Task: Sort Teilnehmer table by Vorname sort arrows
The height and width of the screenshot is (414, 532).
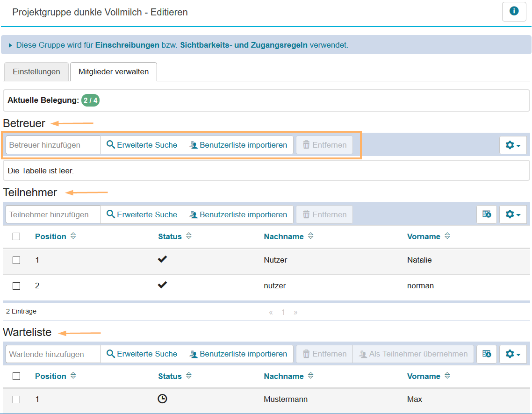Action: tap(447, 236)
